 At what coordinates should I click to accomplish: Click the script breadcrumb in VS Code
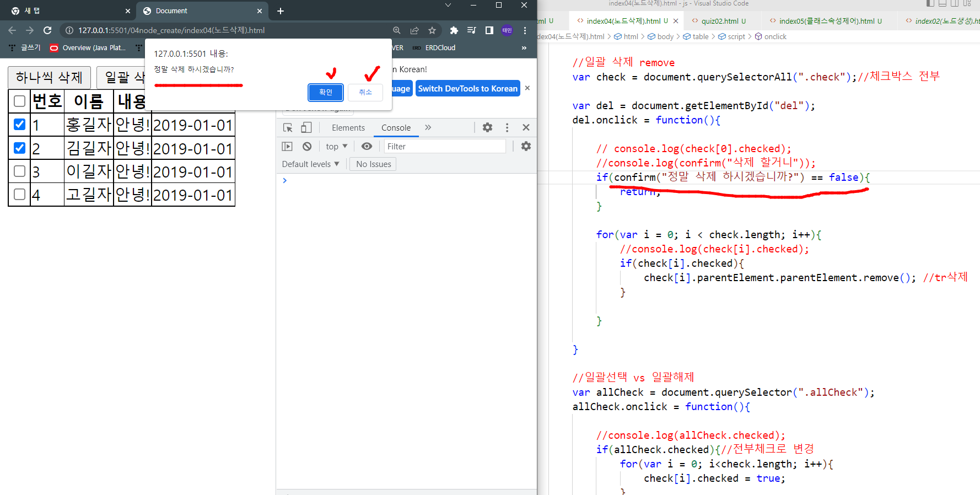[x=732, y=36]
